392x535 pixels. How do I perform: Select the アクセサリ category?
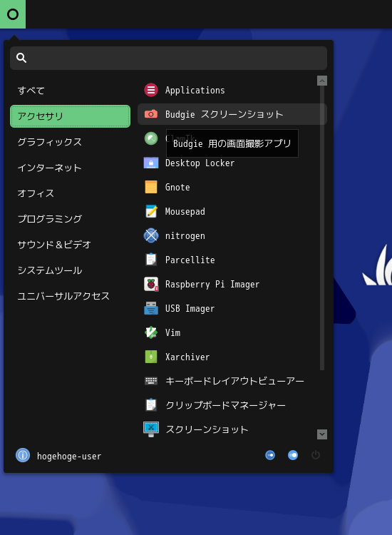point(71,116)
